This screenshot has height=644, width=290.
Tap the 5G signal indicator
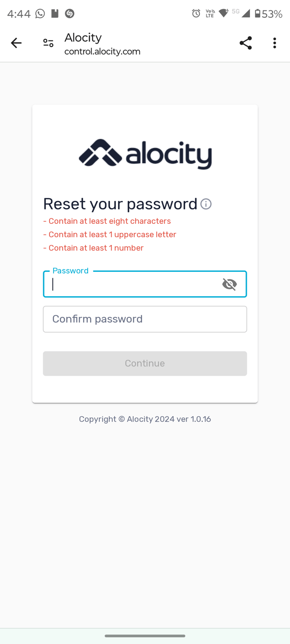coord(235,12)
